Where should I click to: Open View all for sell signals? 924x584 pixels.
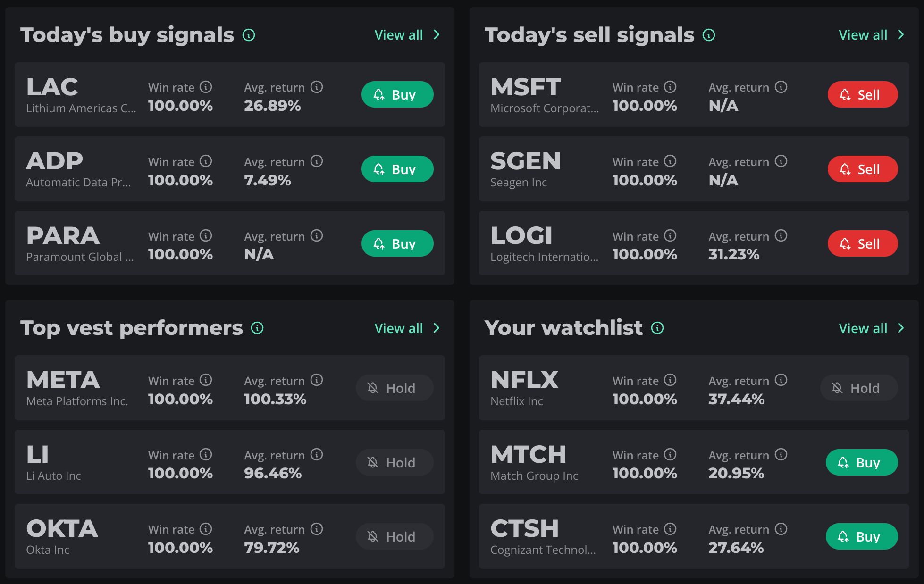[x=871, y=35]
